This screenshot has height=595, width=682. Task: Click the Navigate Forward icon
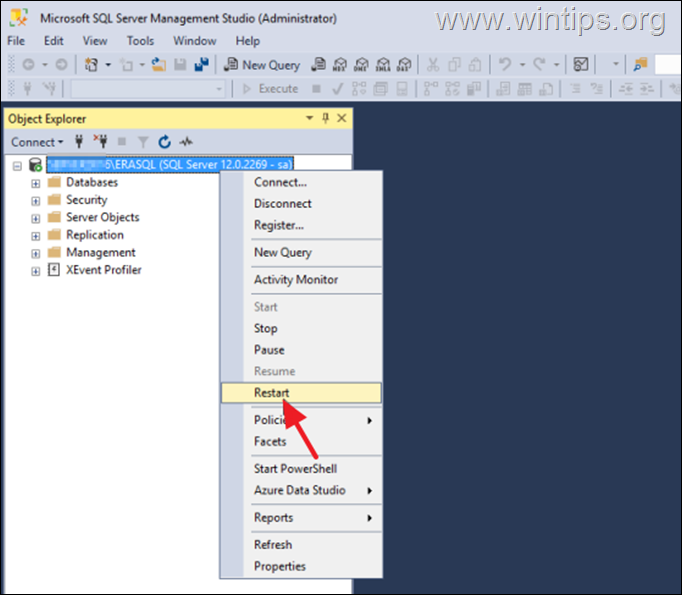click(x=61, y=65)
